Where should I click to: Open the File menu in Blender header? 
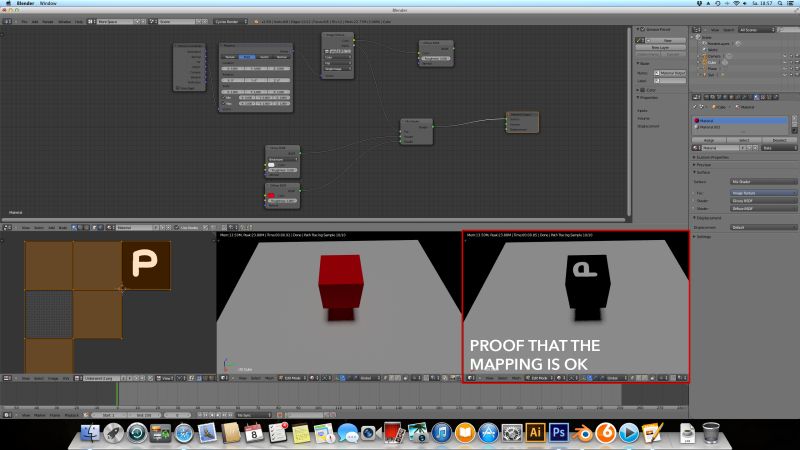[x=24, y=21]
